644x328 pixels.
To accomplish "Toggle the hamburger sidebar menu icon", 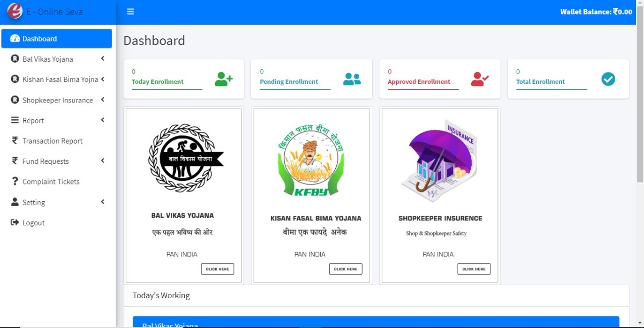I will (x=130, y=12).
